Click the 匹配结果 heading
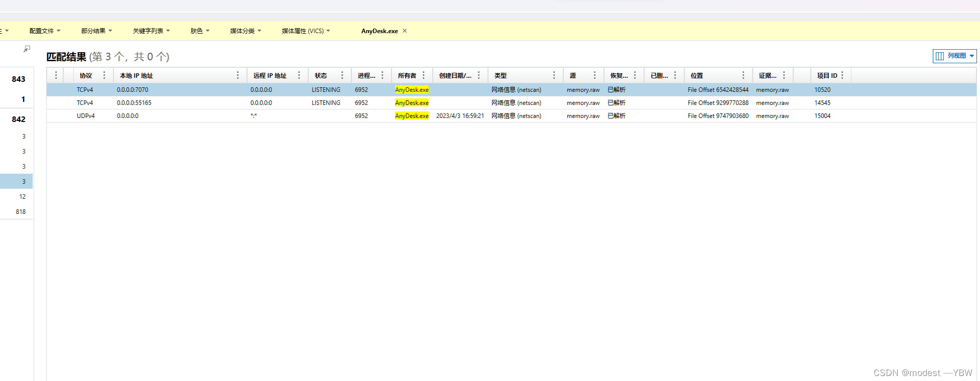The width and height of the screenshot is (980, 381). click(x=66, y=57)
